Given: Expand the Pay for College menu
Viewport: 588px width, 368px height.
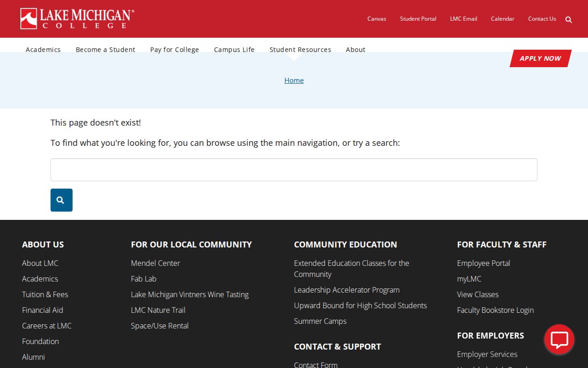Looking at the screenshot, I should 175,50.
